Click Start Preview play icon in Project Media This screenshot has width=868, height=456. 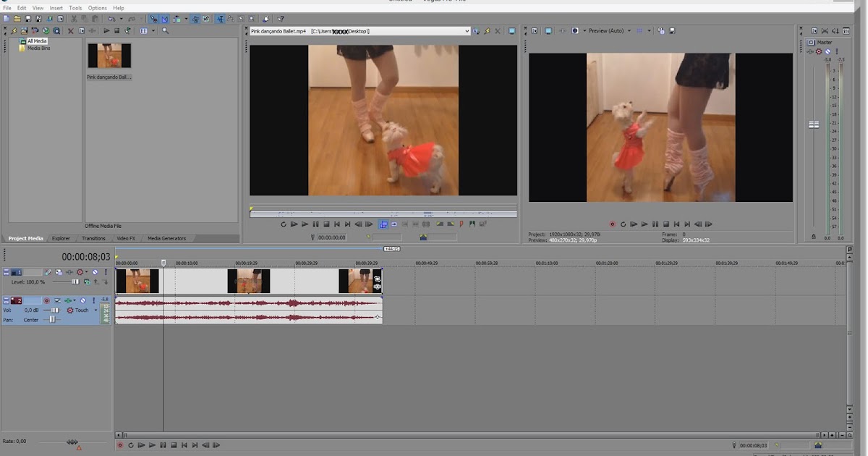point(106,31)
